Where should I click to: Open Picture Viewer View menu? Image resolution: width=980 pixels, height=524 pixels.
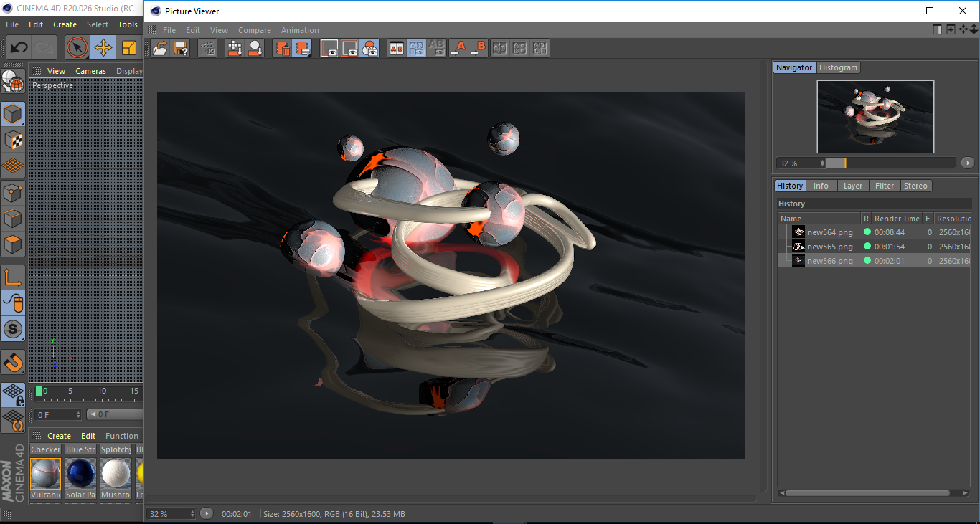[x=219, y=30]
